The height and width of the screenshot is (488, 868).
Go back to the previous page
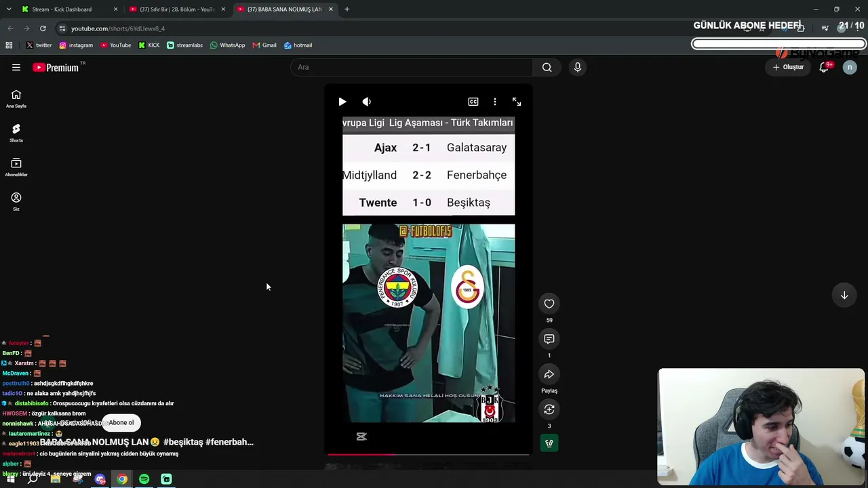(10, 28)
